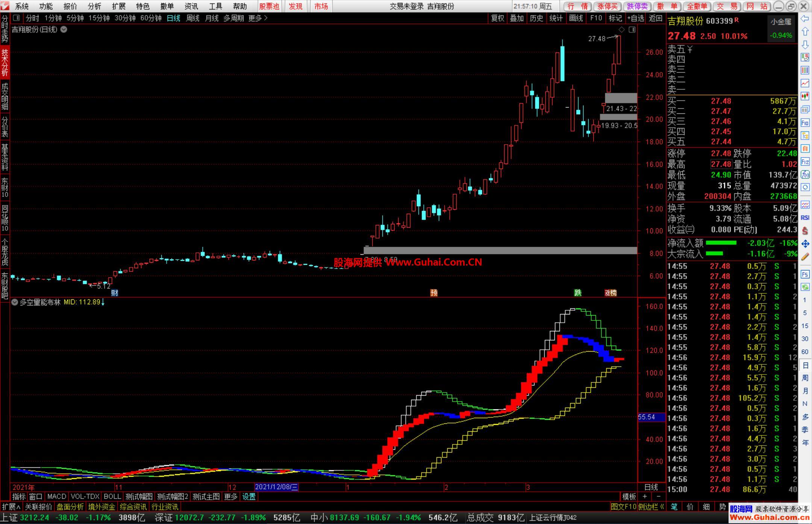The image size is (812, 524).
Task: Click the 复权 button in chart toolbar
Action: [498, 18]
